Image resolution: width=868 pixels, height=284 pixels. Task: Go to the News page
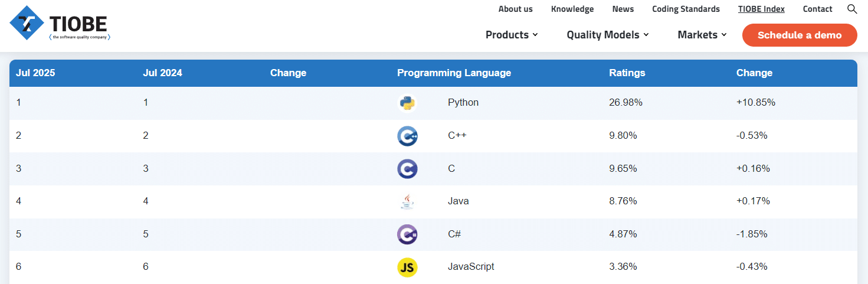tap(623, 9)
